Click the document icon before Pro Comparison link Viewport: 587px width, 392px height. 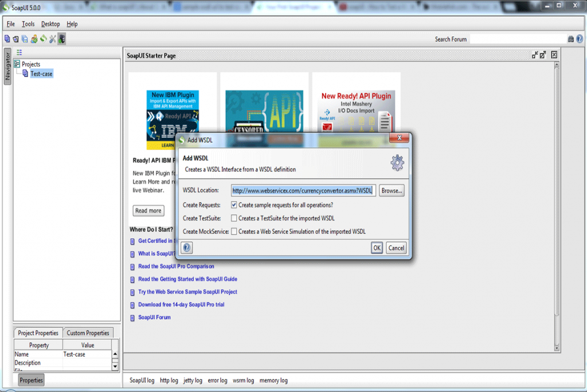(132, 267)
